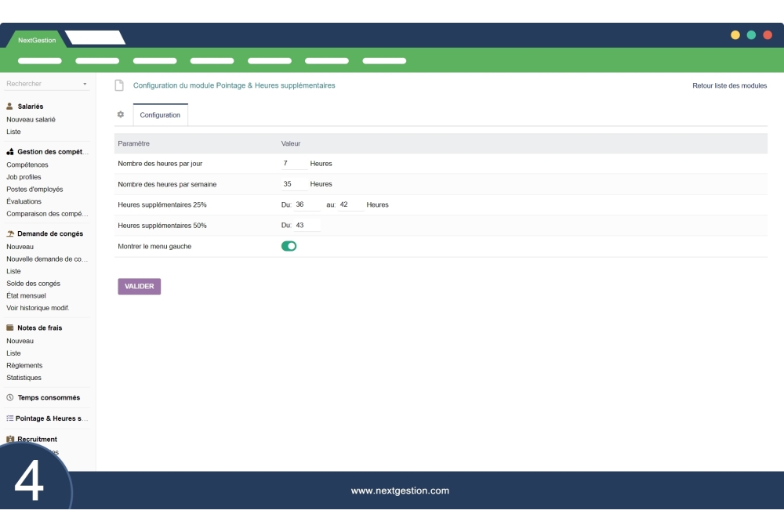Click the Nombre des heures par jour input field
The height and width of the screenshot is (532, 784).
[x=296, y=164]
